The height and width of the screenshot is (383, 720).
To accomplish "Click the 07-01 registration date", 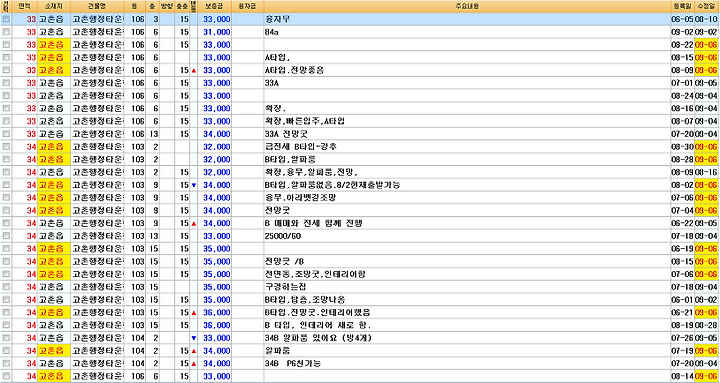I will click(x=683, y=83).
